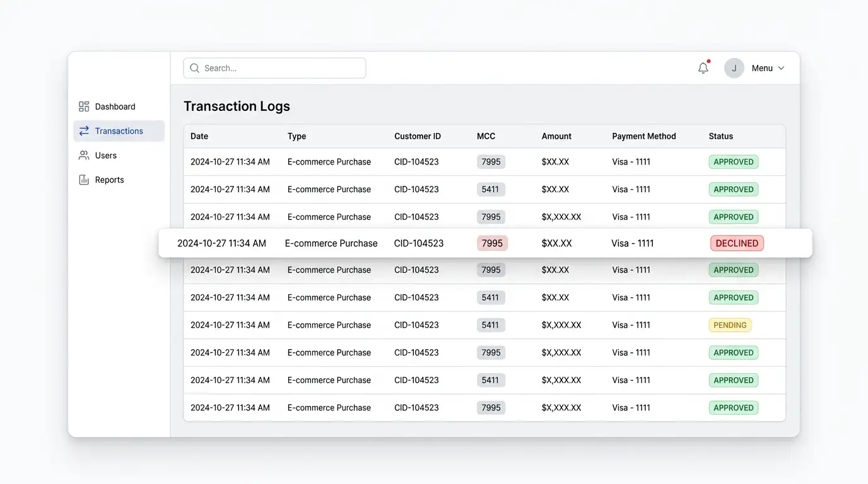Click the Reports bar chart icon

coord(84,180)
